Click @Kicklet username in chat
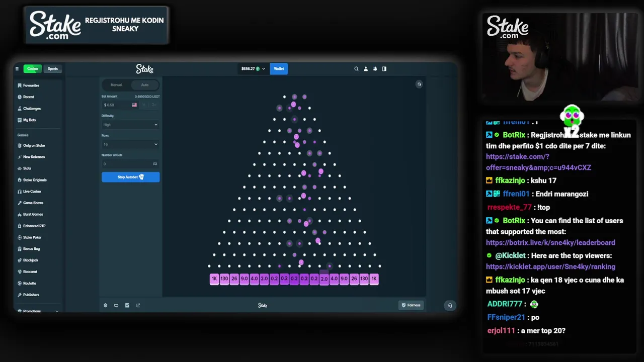Viewport: 644px width, 362px height. 510,256
